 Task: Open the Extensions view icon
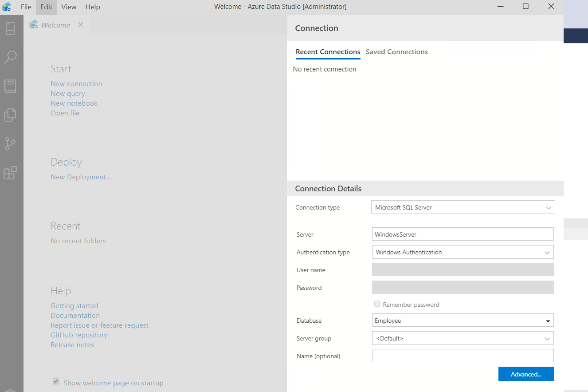[x=10, y=173]
